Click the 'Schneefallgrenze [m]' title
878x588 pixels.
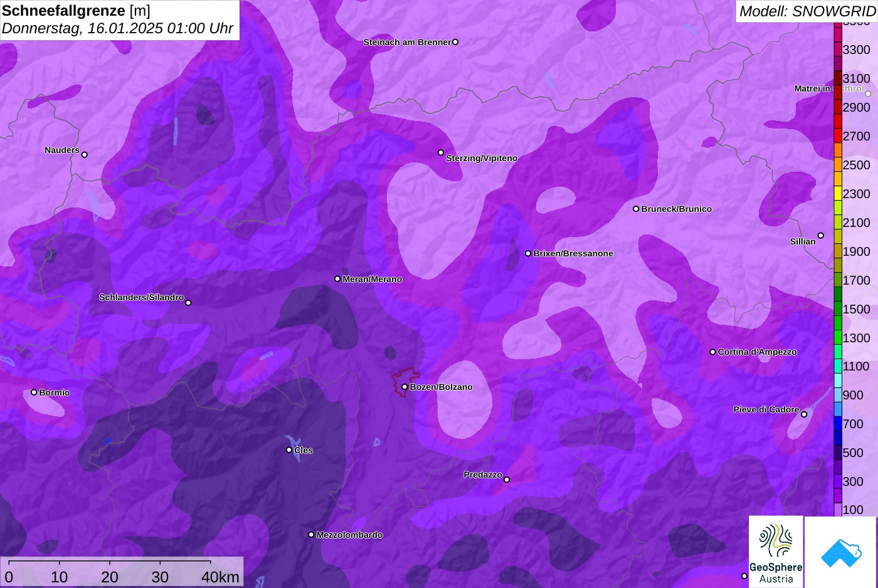76,11
